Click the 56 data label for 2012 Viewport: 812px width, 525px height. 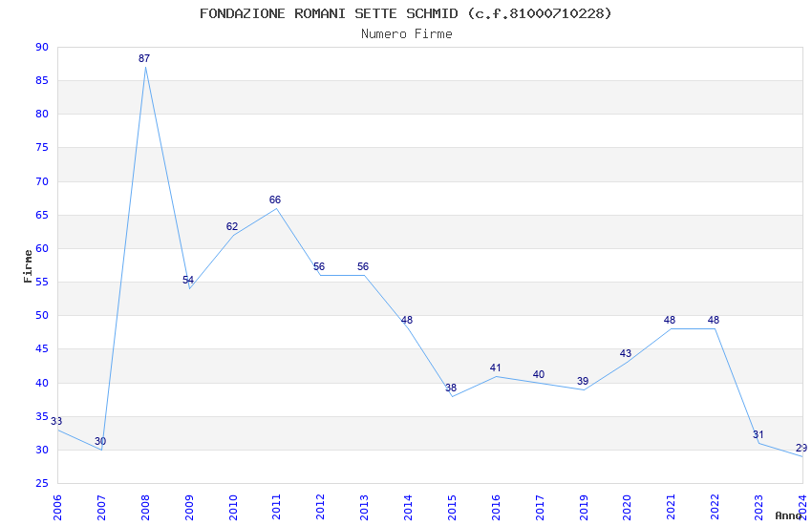tap(319, 266)
